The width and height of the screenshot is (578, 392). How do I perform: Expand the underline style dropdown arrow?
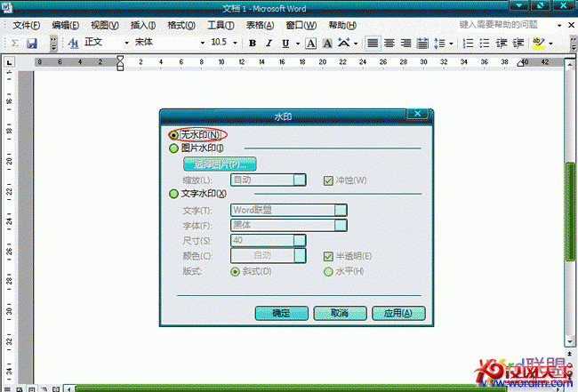click(298, 44)
